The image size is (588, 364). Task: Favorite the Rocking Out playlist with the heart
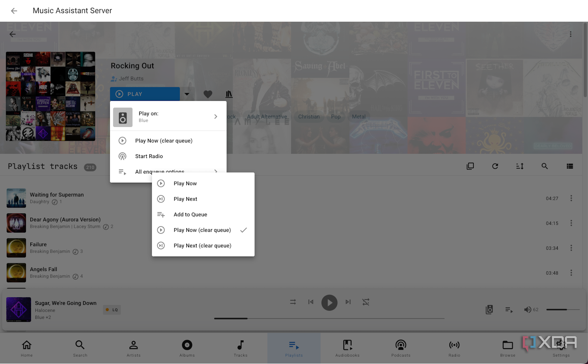[208, 94]
